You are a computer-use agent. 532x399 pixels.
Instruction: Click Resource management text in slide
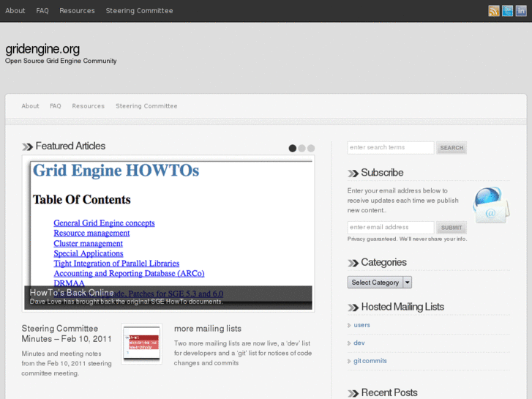[x=91, y=234]
